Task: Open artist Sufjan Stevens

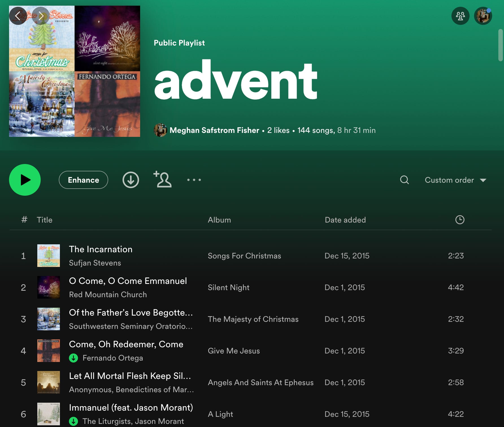Action: pos(95,263)
